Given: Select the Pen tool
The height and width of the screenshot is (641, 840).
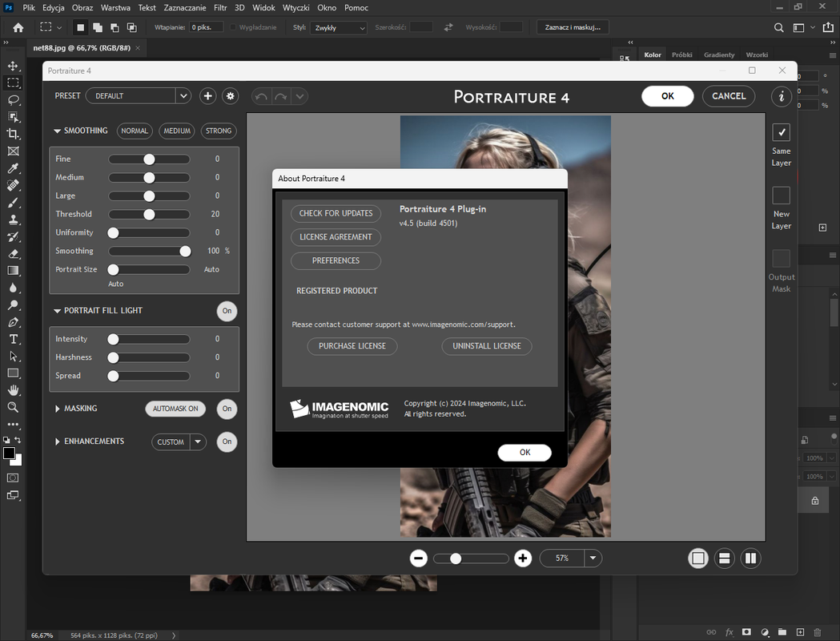Looking at the screenshot, I should 13,322.
